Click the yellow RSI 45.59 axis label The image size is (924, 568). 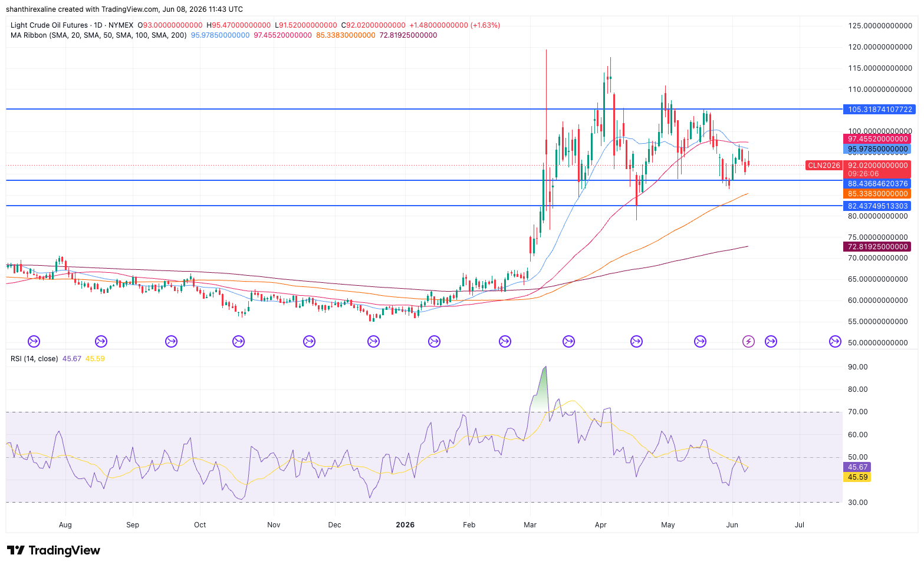[x=857, y=477]
